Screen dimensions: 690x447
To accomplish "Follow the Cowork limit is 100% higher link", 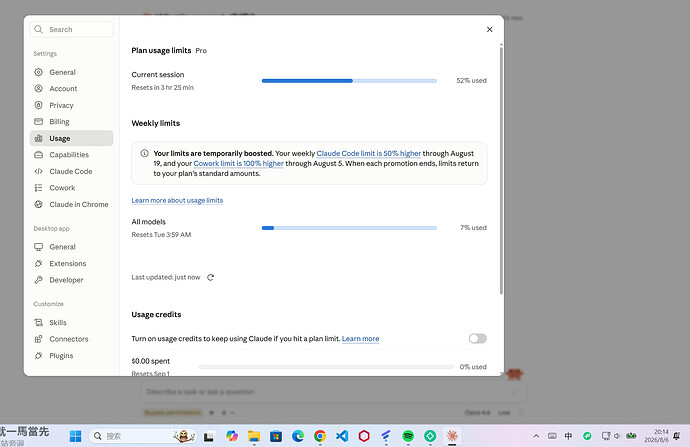I will 239,163.
